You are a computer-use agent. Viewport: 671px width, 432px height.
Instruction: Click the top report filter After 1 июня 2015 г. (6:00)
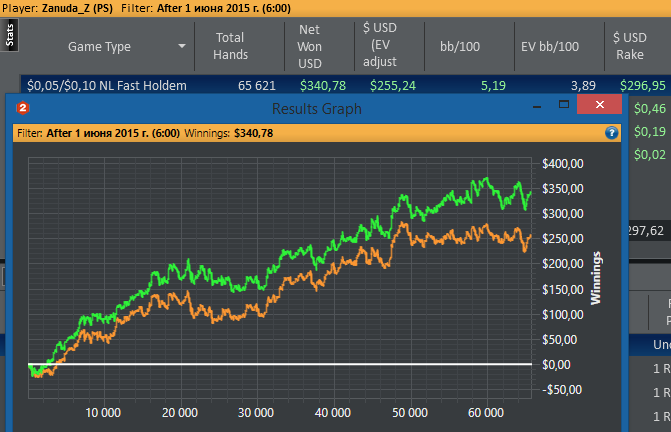(224, 8)
